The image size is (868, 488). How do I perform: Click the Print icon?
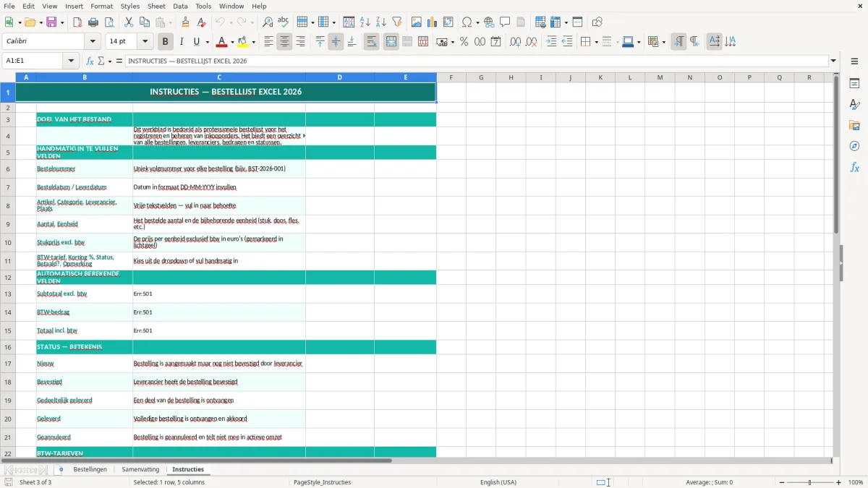click(x=93, y=22)
